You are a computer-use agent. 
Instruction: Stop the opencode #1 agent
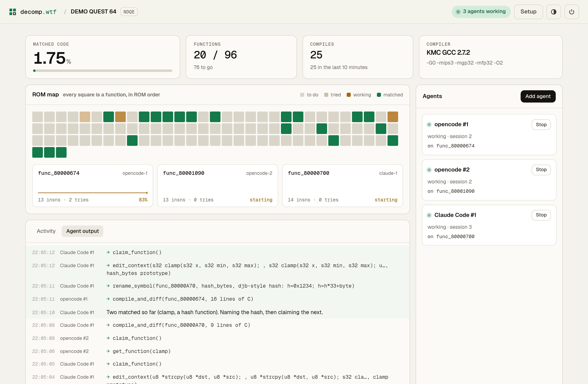[541, 125]
